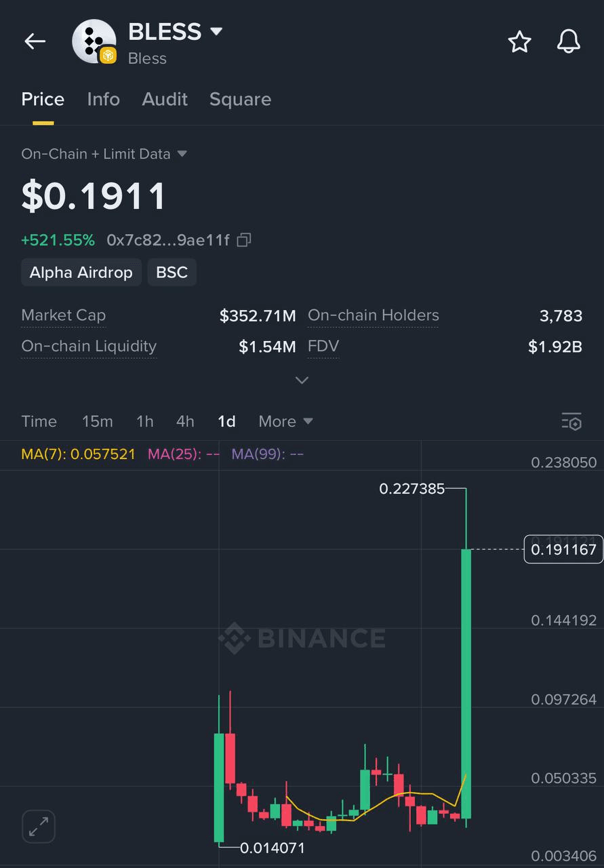604x868 pixels.
Task: Expand additional token stats chevron
Action: 302,380
